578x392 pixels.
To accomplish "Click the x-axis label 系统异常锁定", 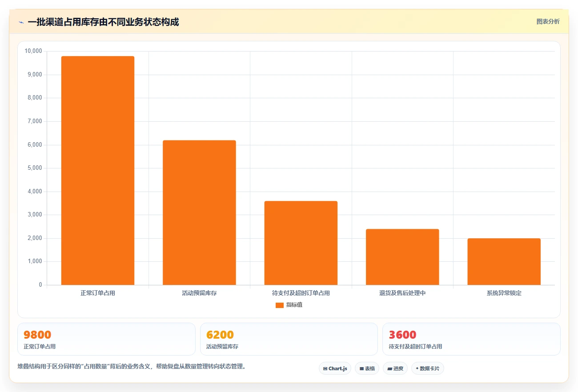I will click(x=504, y=293).
